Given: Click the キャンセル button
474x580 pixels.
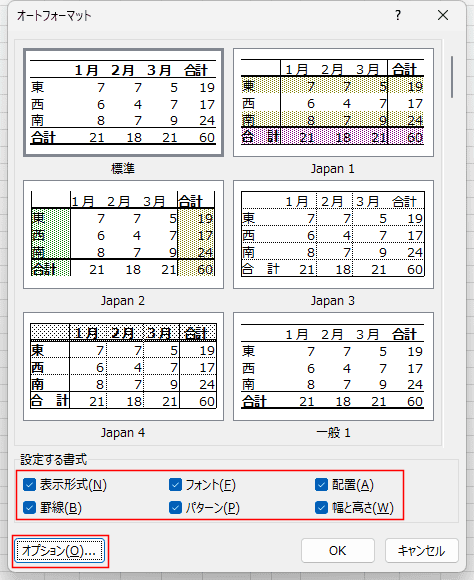Looking at the screenshot, I should 421,551.
